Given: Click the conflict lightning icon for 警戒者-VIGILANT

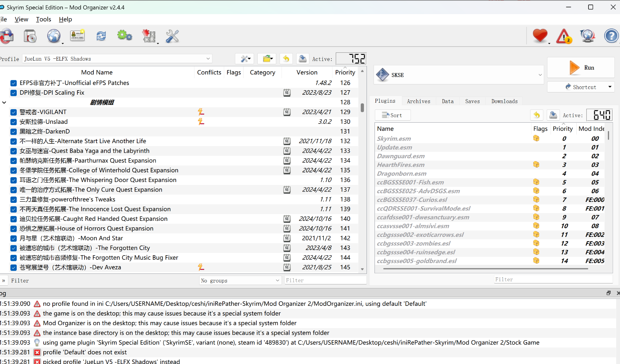Looking at the screenshot, I should [x=201, y=112].
